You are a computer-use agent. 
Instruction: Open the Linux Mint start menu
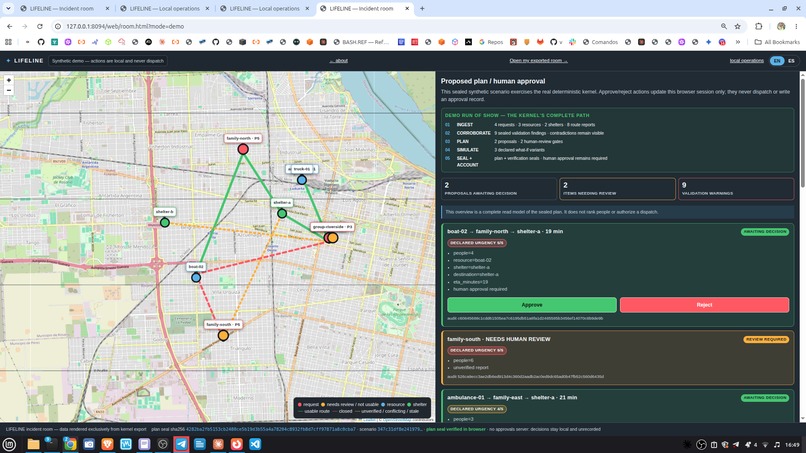pyautogui.click(x=9, y=444)
